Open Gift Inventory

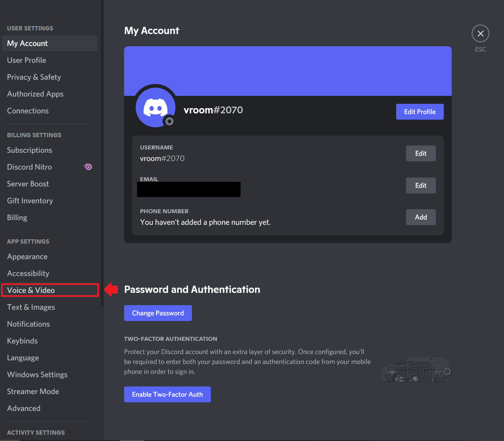click(50, 201)
